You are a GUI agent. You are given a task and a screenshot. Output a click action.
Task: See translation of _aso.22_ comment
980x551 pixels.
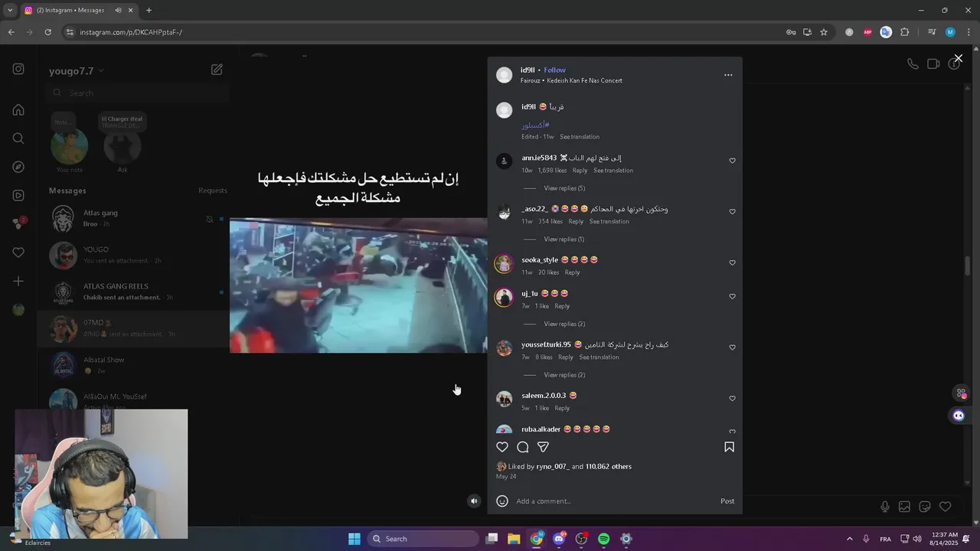(x=609, y=222)
